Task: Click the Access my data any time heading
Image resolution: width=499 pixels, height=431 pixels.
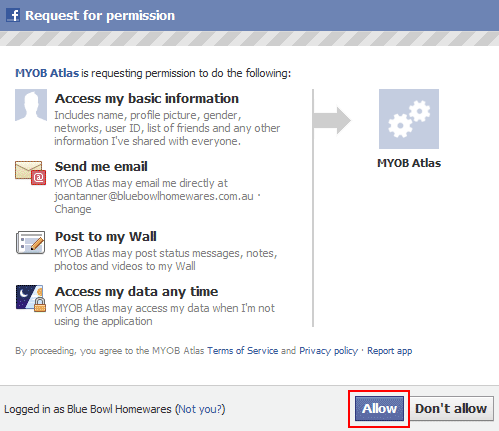Action: tap(136, 292)
